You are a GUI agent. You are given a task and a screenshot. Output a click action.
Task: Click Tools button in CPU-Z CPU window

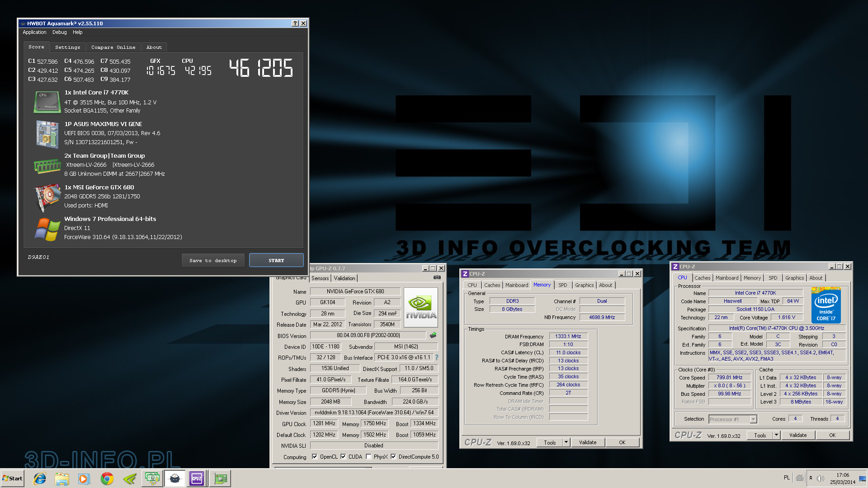coord(760,435)
